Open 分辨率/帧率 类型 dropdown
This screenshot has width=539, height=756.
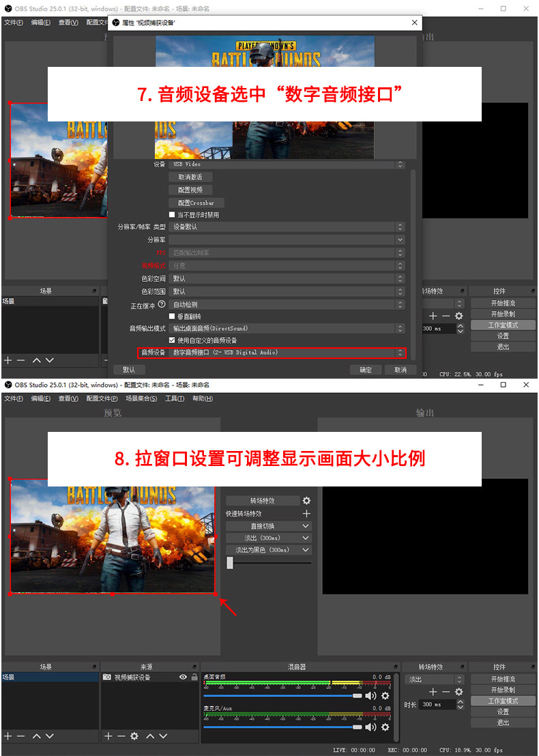(x=287, y=227)
